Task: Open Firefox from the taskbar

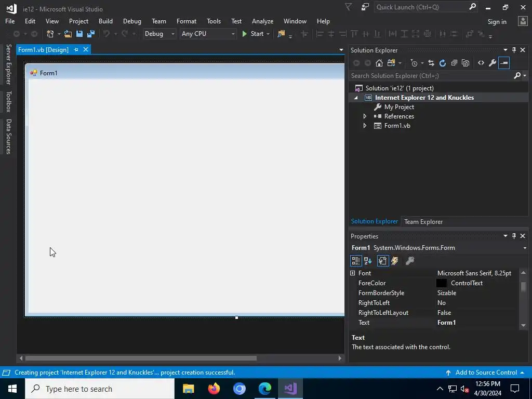Action: (214, 389)
